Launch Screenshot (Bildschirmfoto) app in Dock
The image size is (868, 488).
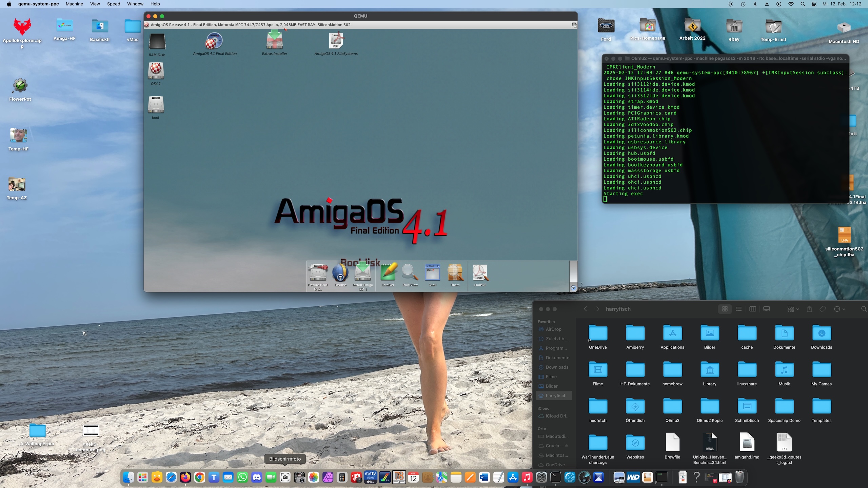pyautogui.click(x=285, y=477)
